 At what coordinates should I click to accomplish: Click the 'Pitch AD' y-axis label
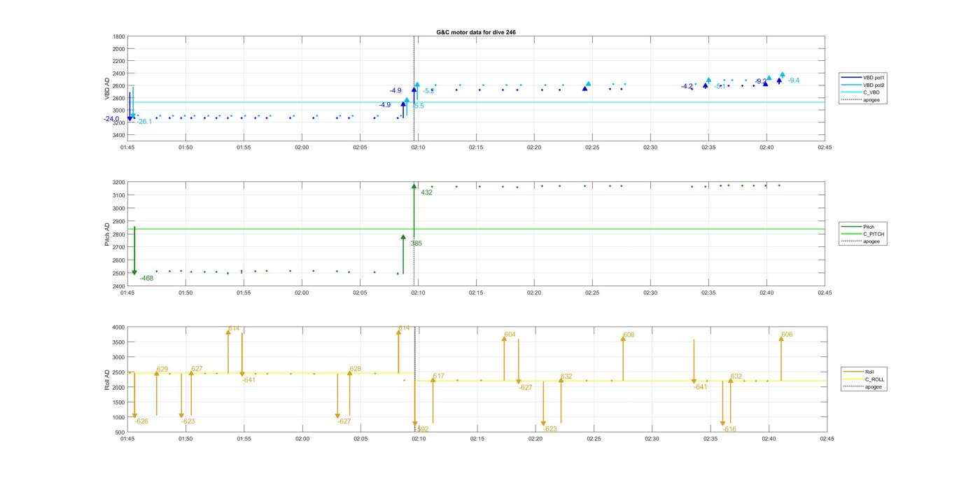point(108,234)
